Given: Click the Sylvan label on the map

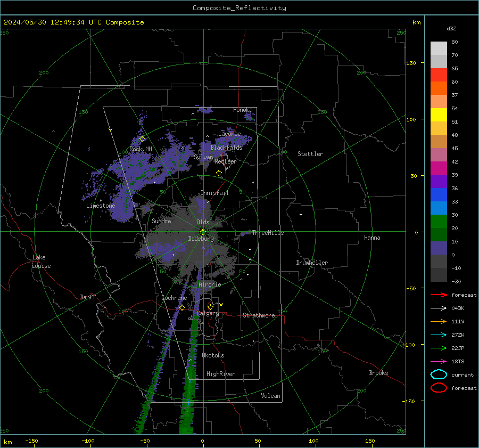Looking at the screenshot, I should [203, 157].
